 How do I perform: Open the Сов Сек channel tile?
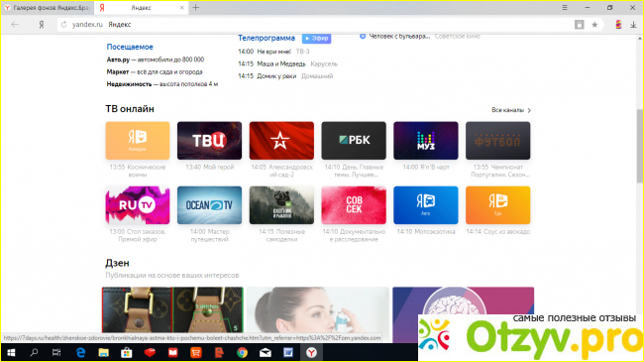pos(354,205)
